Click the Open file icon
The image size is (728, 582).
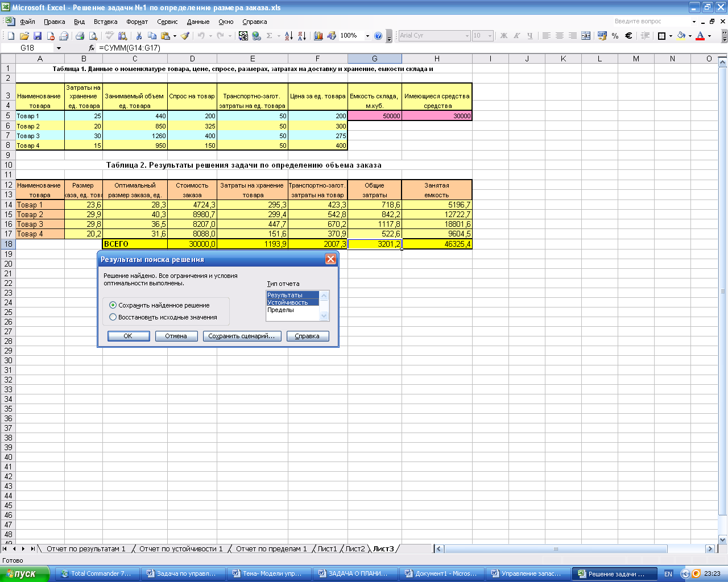point(24,36)
